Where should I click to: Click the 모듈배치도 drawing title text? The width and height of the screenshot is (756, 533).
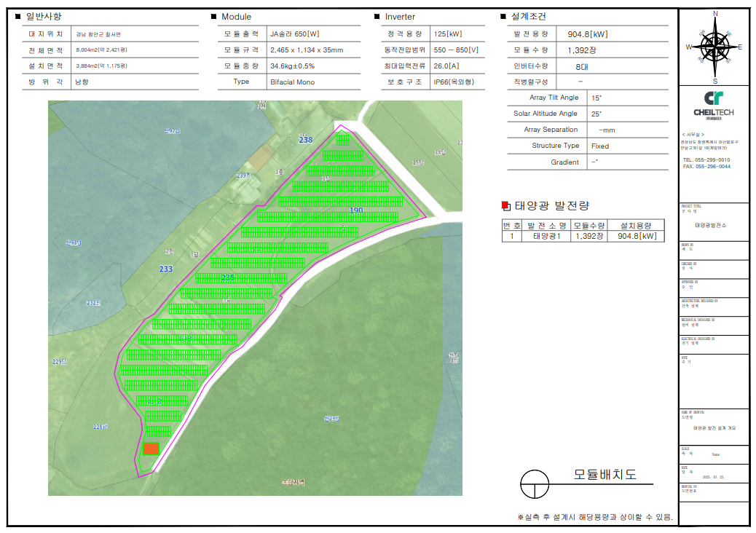coord(605,475)
